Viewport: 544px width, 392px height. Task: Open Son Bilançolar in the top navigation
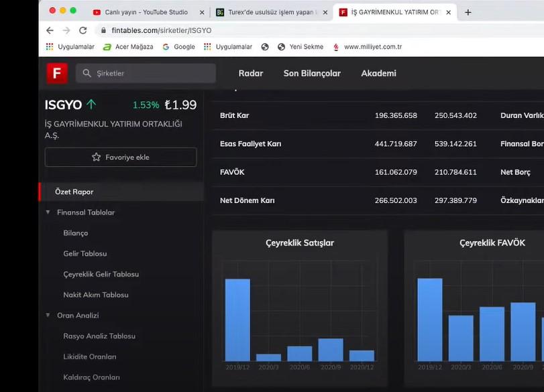[x=312, y=74]
